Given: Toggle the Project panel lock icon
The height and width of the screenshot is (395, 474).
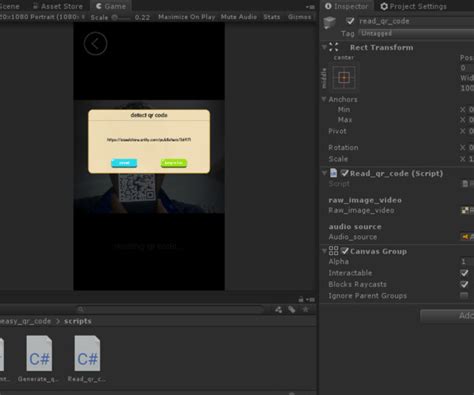Looking at the screenshot, I should [301, 299].
